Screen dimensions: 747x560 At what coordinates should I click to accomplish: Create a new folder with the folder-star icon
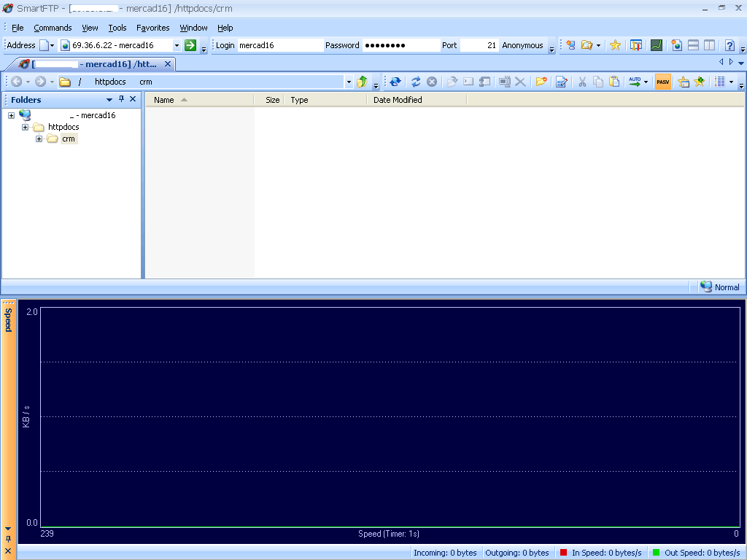pos(541,82)
